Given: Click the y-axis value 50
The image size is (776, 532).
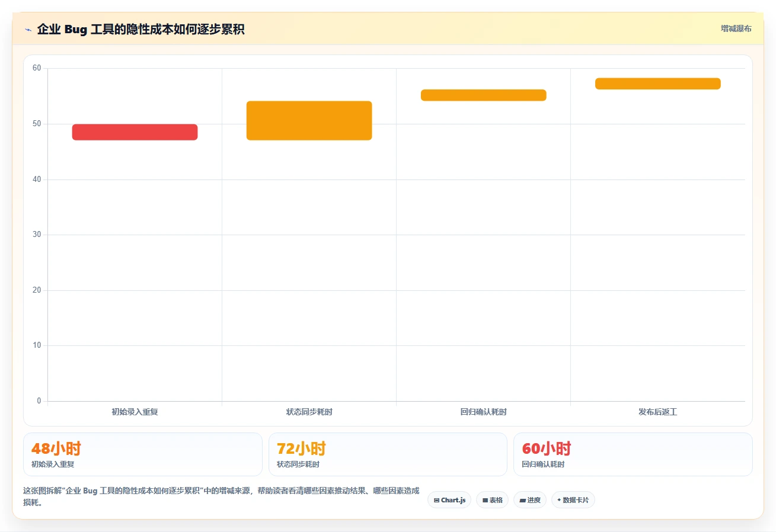Looking at the screenshot, I should point(37,124).
